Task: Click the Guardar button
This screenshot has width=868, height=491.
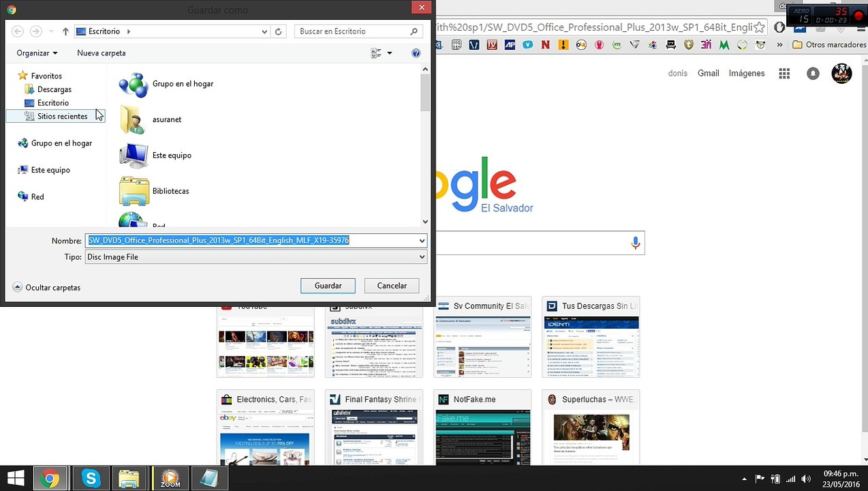Action: coord(328,286)
